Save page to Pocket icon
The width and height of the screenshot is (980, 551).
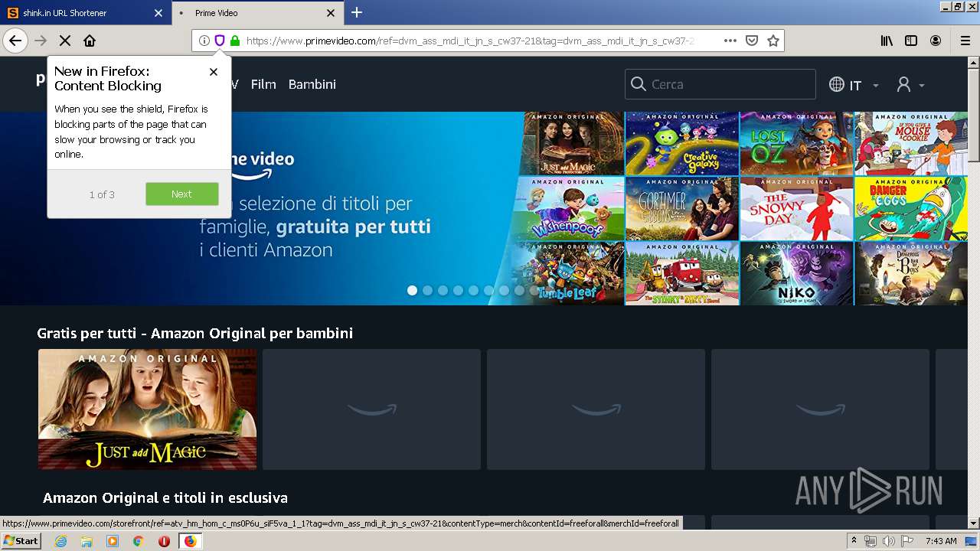[752, 41]
